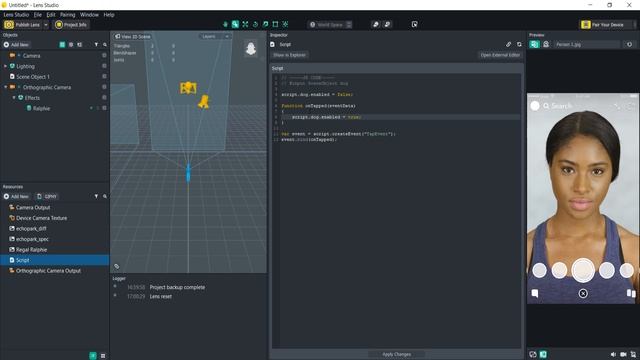Click the filter funnel in Resources panel
This screenshot has height=360, width=640.
pyautogui.click(x=96, y=196)
